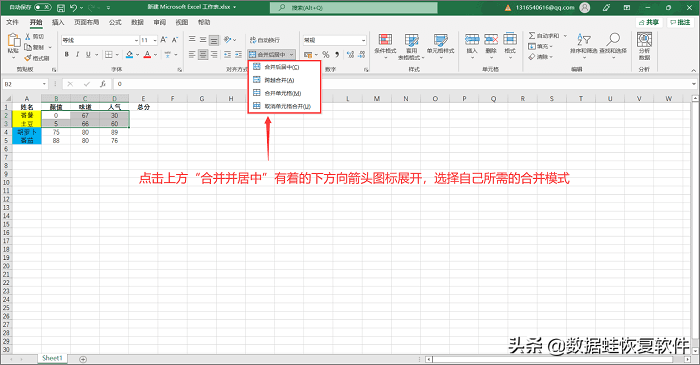
Task: Choose Merge Across (跨越合并(A)) menu item
Action: coord(284,80)
